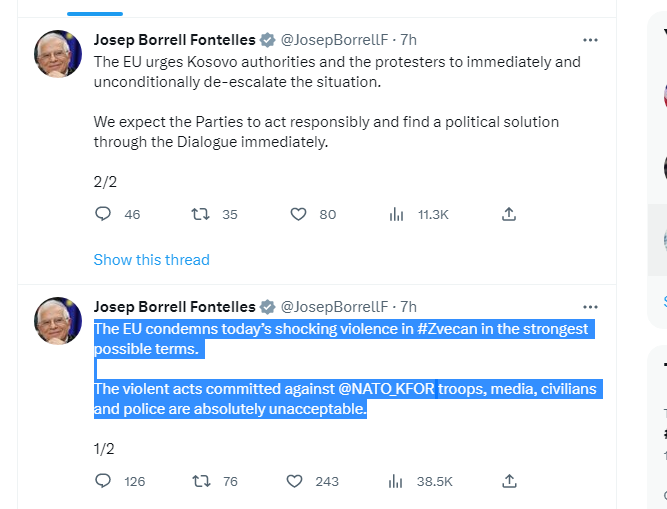
Task: Like the tweet with 243 likes
Action: click(295, 481)
